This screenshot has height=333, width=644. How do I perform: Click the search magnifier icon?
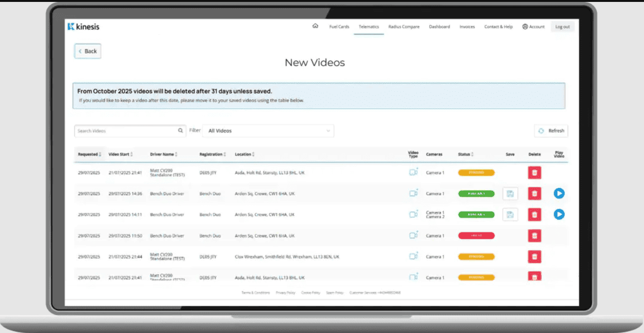(180, 131)
